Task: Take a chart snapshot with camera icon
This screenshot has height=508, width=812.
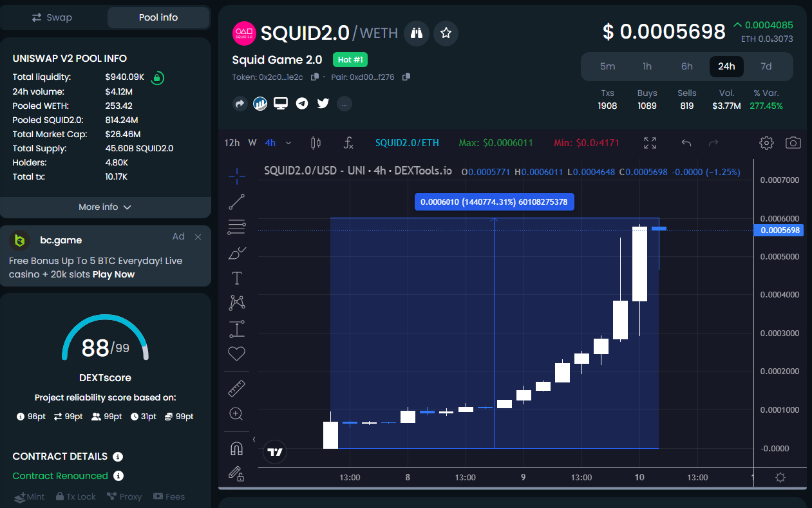Action: (x=793, y=143)
